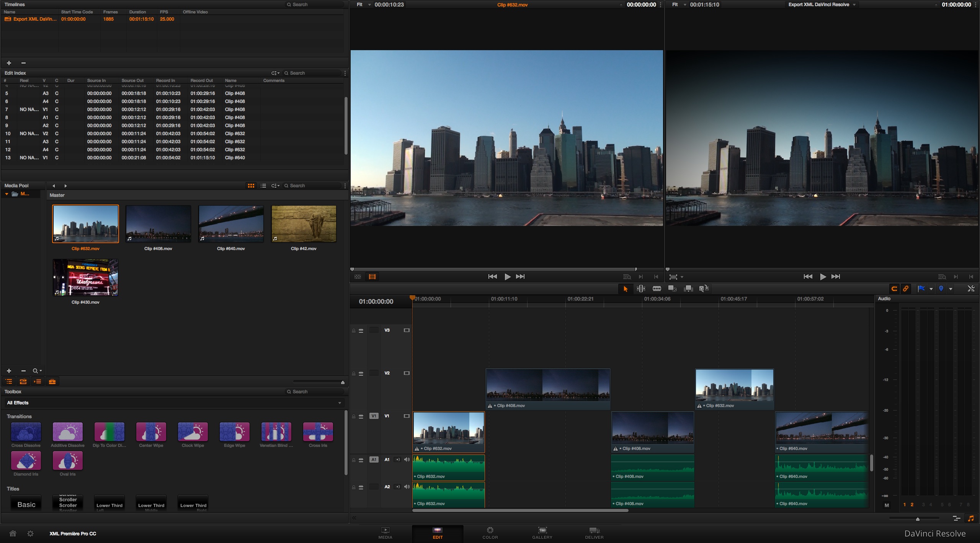The height and width of the screenshot is (543, 980).
Task: Switch Media Pool to list view
Action: pos(263,186)
